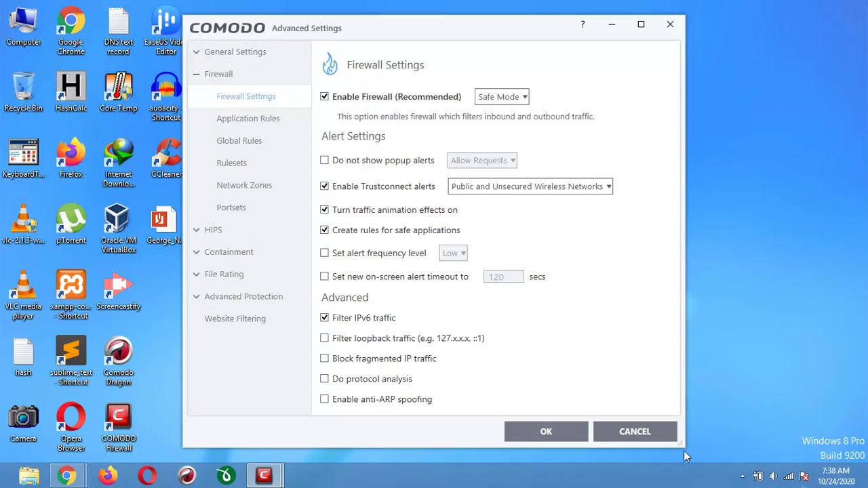Check Enable anti-ARP spoofing
The width and height of the screenshot is (868, 488).
pos(324,399)
